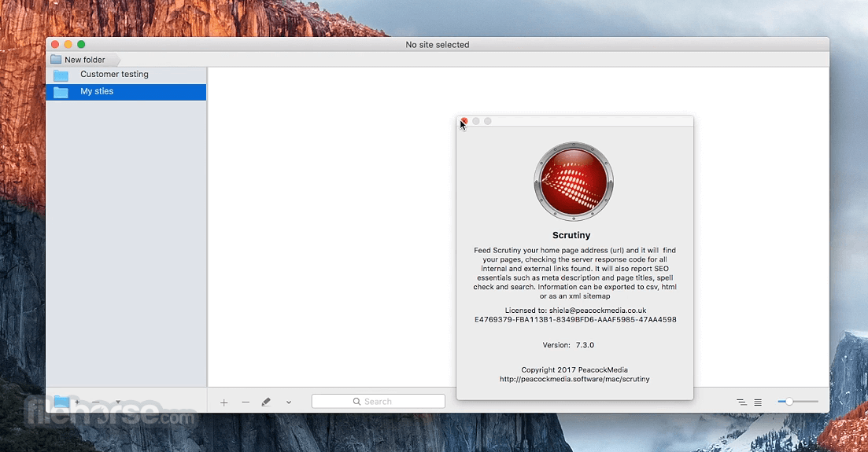This screenshot has width=868, height=452.
Task: Minimize the main window with yellow button
Action: pyautogui.click(x=68, y=44)
